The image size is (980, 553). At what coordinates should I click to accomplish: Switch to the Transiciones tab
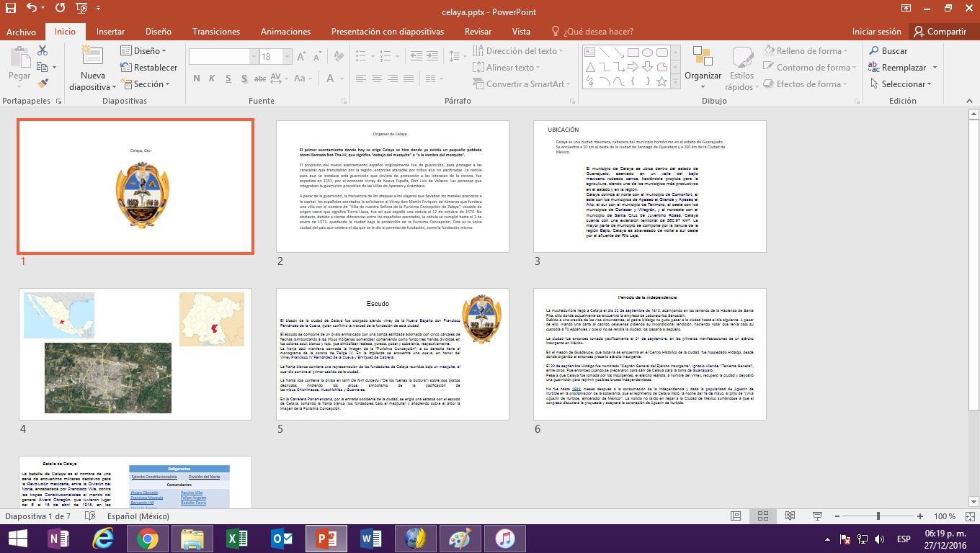coord(216,32)
